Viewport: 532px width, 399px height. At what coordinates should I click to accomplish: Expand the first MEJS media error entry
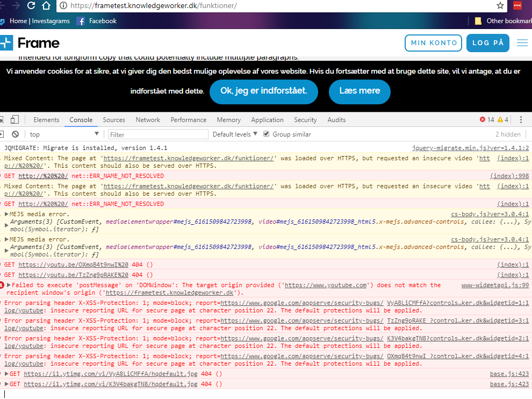(6, 214)
